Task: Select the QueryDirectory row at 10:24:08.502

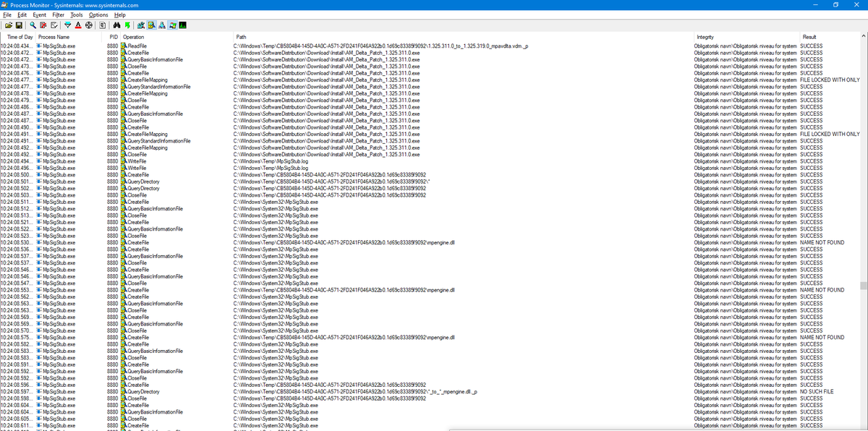Action: pyautogui.click(x=430, y=188)
